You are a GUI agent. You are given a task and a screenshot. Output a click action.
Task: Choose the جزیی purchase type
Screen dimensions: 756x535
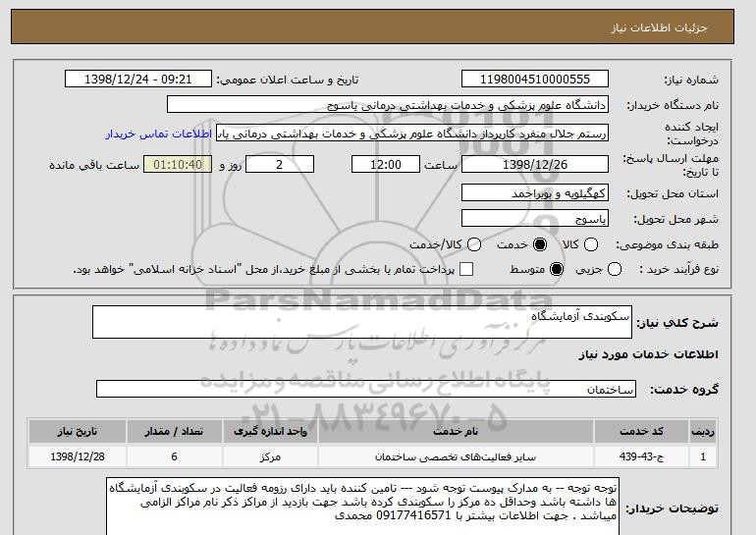pyautogui.click(x=615, y=269)
